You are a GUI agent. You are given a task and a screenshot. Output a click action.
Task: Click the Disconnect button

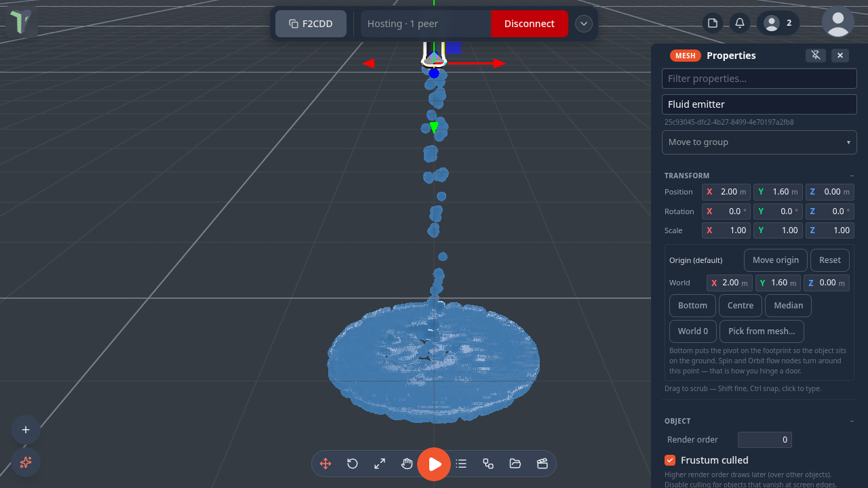(529, 24)
